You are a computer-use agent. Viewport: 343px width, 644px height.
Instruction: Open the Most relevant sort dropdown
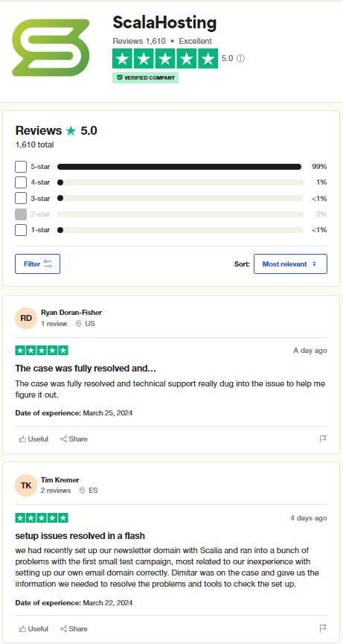pos(290,264)
